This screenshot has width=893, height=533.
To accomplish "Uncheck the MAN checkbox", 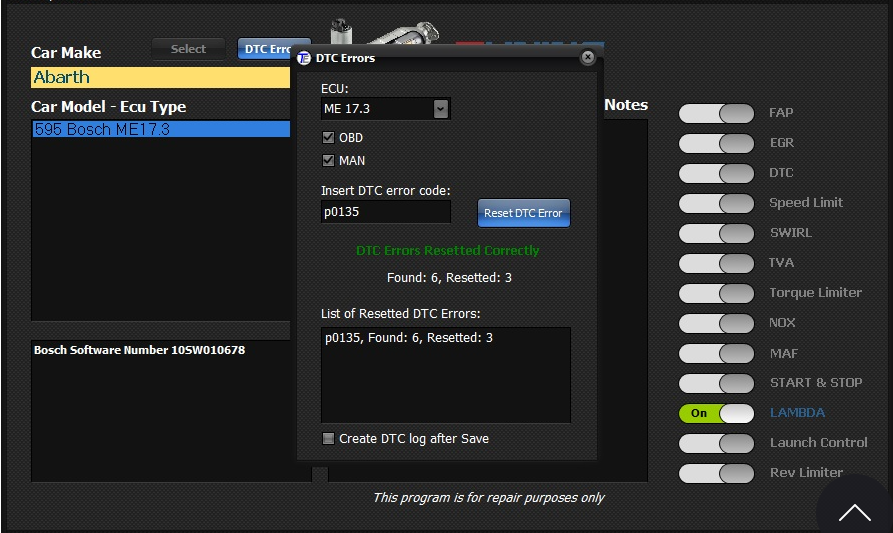I will click(x=328, y=161).
